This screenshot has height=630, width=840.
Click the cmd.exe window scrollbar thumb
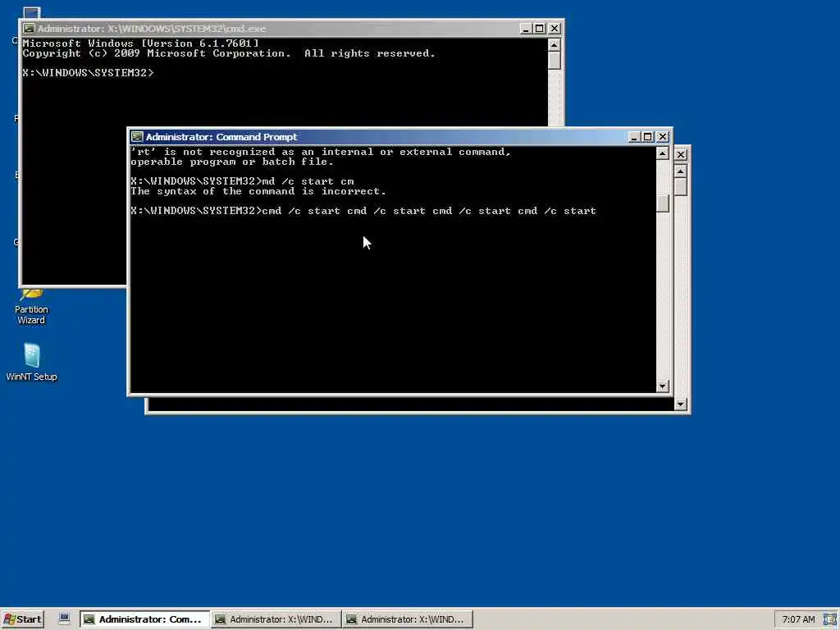point(555,60)
